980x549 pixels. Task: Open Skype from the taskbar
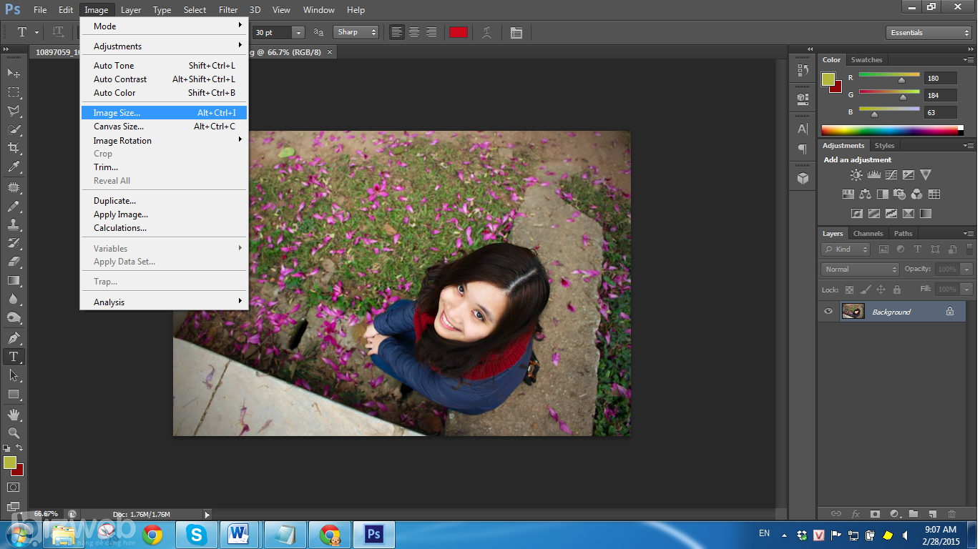[x=195, y=534]
